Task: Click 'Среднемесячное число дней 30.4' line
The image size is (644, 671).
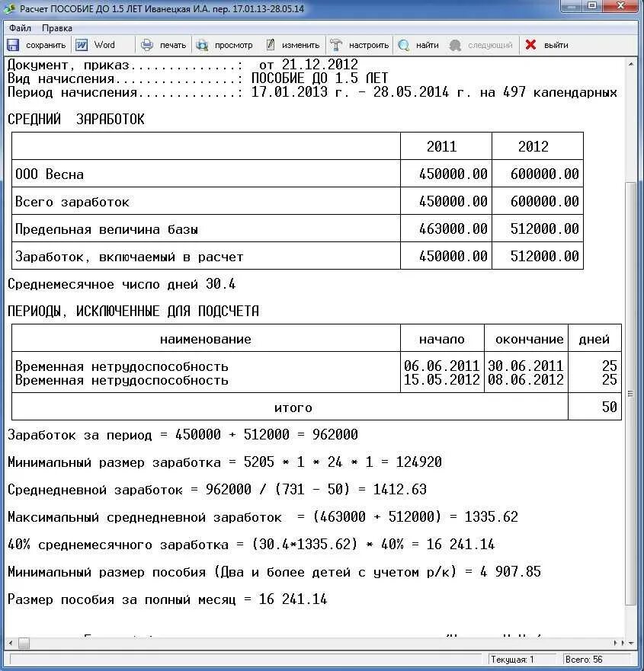Action: pyautogui.click(x=122, y=284)
